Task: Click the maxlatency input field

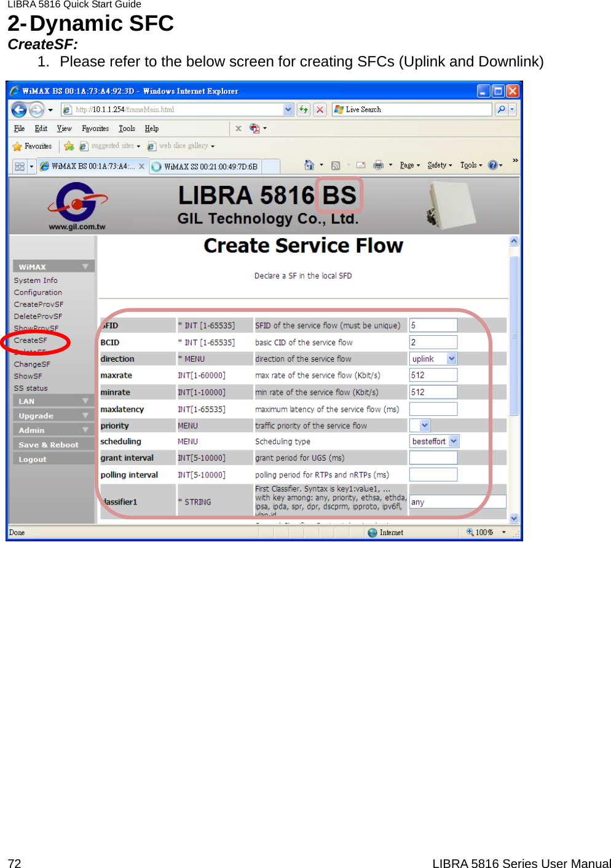Action: click(433, 409)
